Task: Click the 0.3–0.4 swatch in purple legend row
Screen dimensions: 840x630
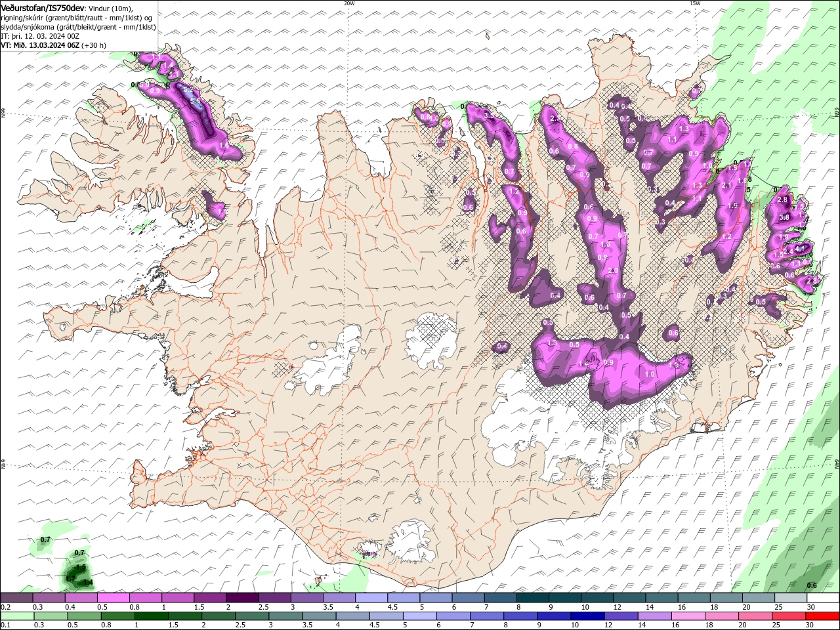Action: pyautogui.click(x=49, y=598)
